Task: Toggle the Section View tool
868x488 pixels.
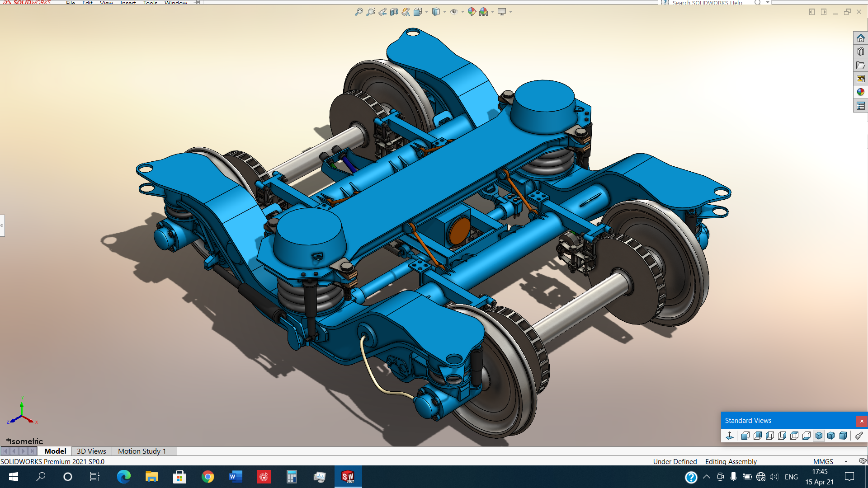Action: [x=394, y=12]
